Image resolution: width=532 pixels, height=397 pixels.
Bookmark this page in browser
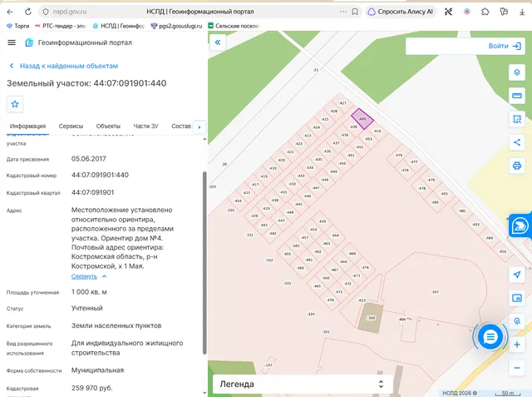[x=355, y=12]
